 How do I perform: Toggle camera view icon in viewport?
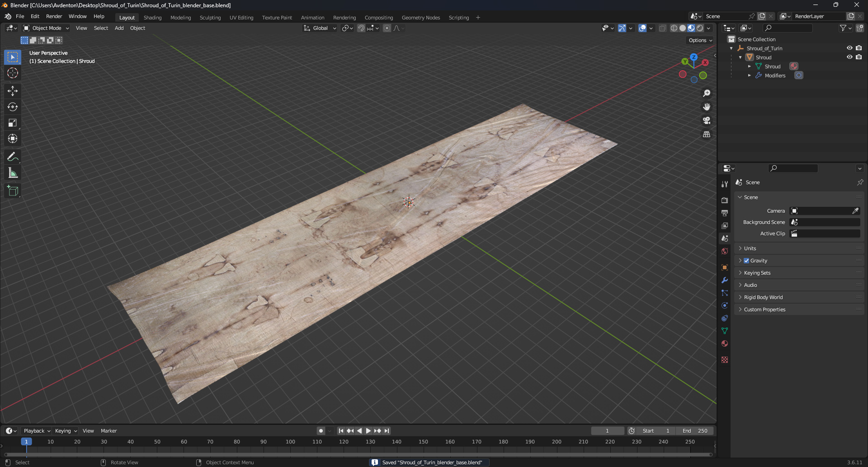tap(707, 120)
